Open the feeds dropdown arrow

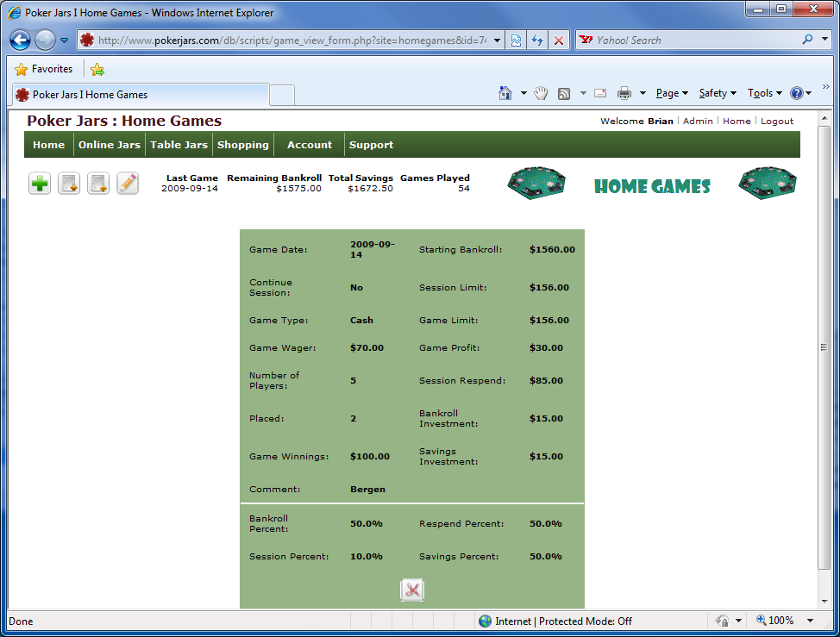click(583, 93)
